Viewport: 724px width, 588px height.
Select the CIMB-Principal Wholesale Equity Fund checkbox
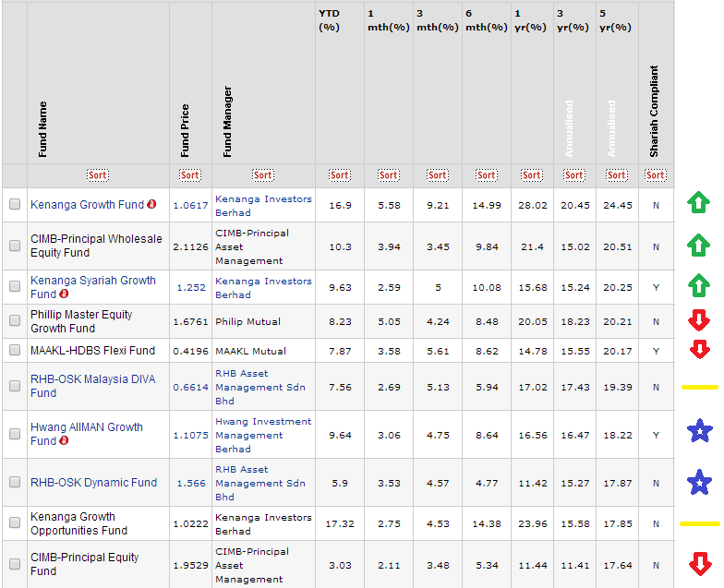15,246
